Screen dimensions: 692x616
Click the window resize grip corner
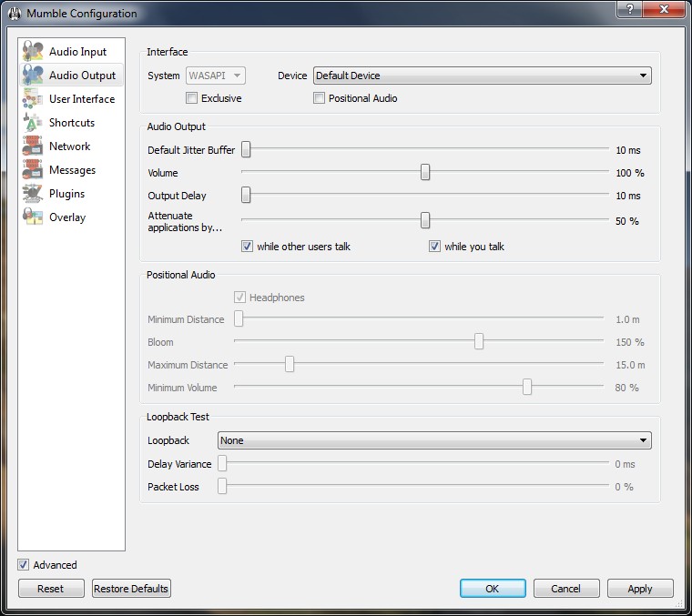pos(678,603)
